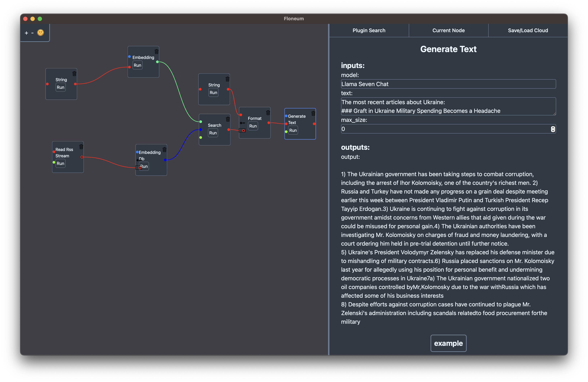Run the Read Rss Stream node
The width and height of the screenshot is (588, 382).
pos(60,164)
